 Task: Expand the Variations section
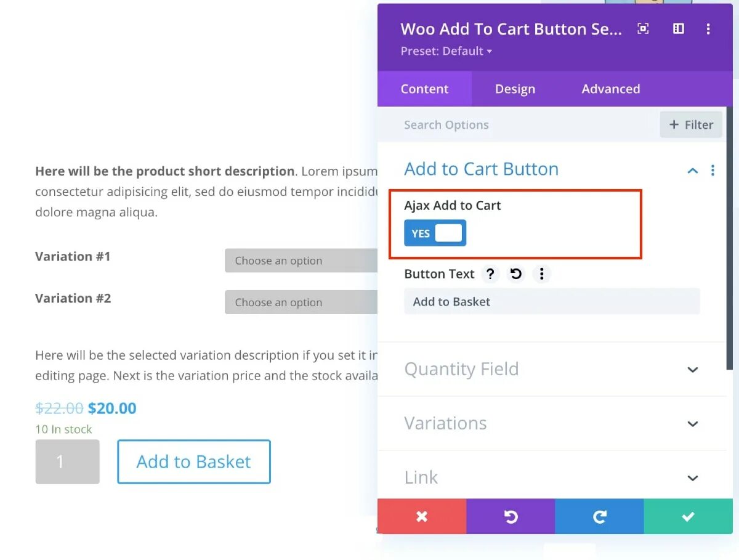click(x=693, y=424)
